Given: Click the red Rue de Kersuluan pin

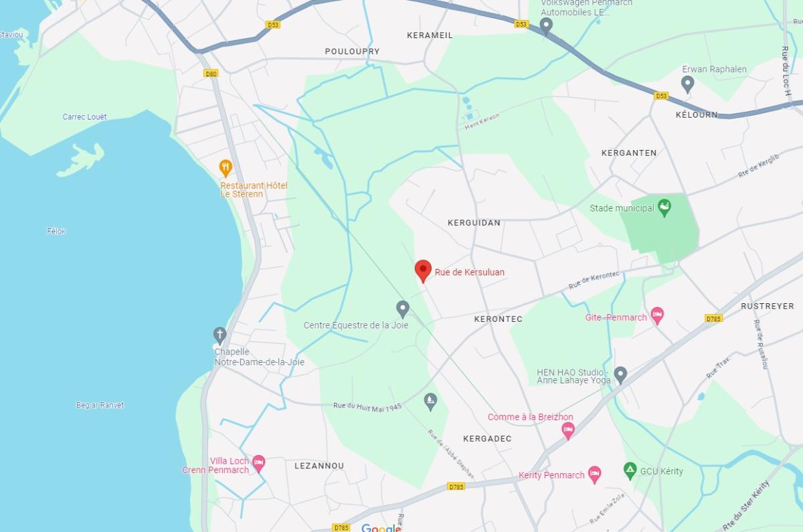Looking at the screenshot, I should pyautogui.click(x=423, y=271).
